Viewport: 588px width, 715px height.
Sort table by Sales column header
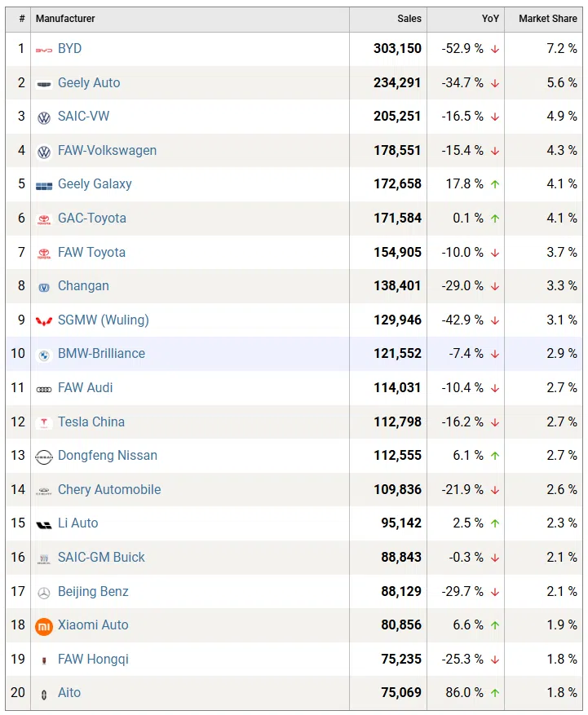409,19
